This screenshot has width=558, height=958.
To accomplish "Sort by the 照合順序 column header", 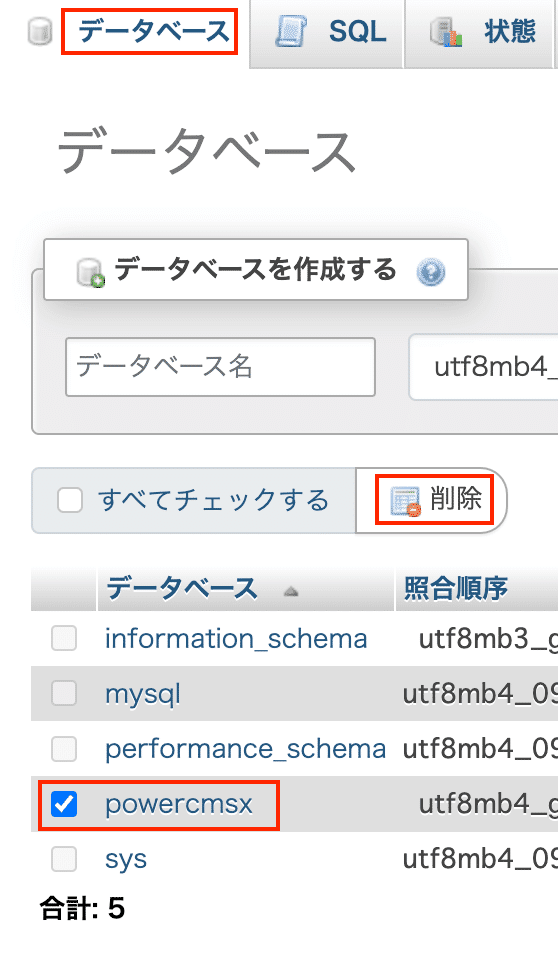I will click(x=456, y=588).
